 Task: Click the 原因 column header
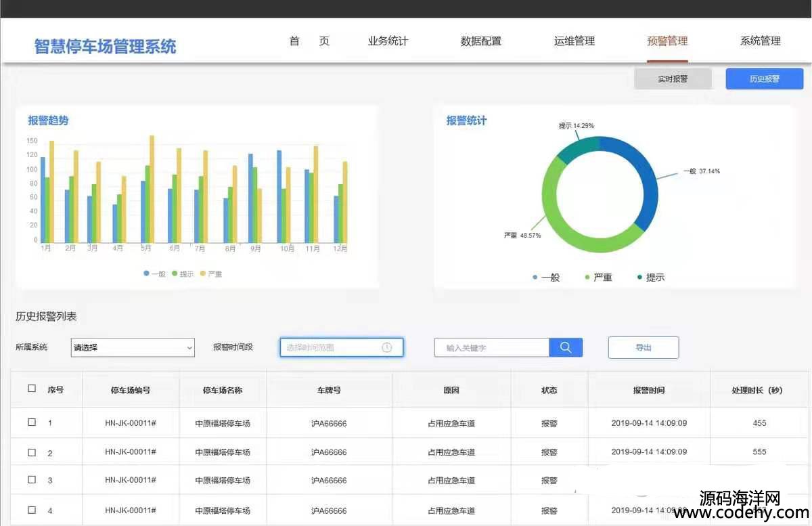coord(451,390)
